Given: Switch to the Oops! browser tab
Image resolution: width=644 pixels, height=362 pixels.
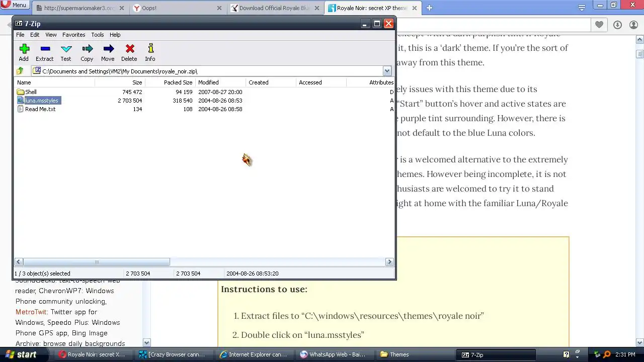Looking at the screenshot, I should tap(178, 8).
